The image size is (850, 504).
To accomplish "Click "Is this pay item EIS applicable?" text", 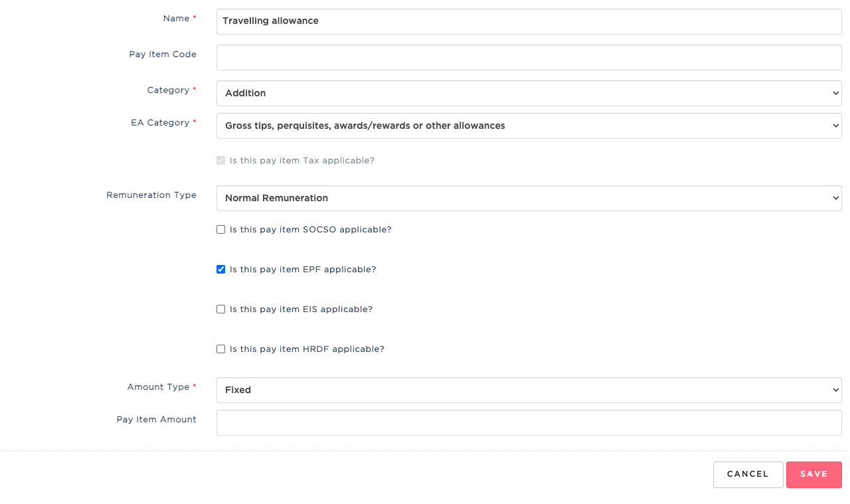I will tap(301, 309).
